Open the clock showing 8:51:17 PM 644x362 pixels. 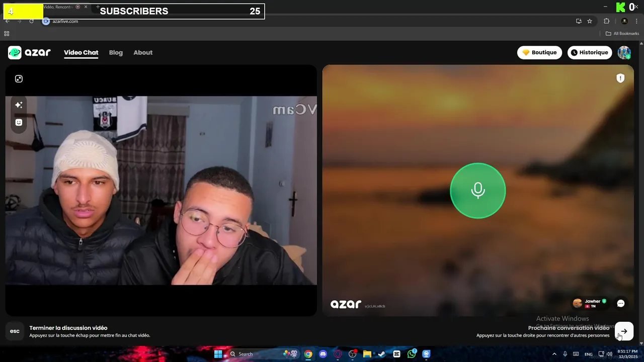tap(627, 354)
